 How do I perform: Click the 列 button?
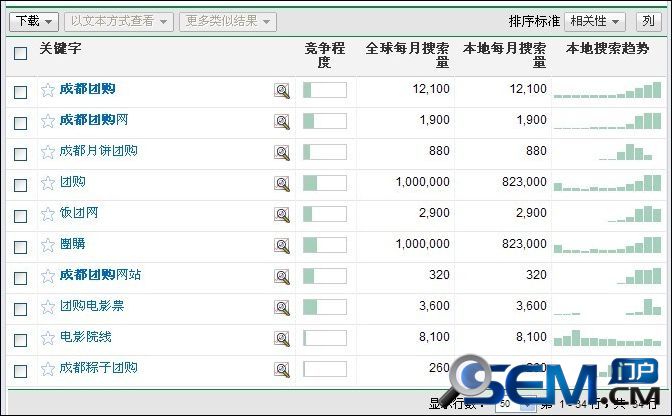pyautogui.click(x=648, y=21)
